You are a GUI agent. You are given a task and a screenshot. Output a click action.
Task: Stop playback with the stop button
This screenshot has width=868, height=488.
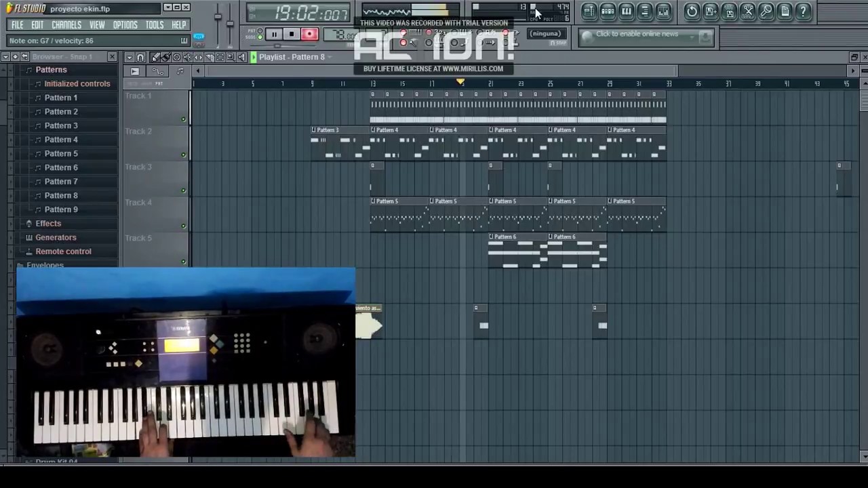point(292,34)
